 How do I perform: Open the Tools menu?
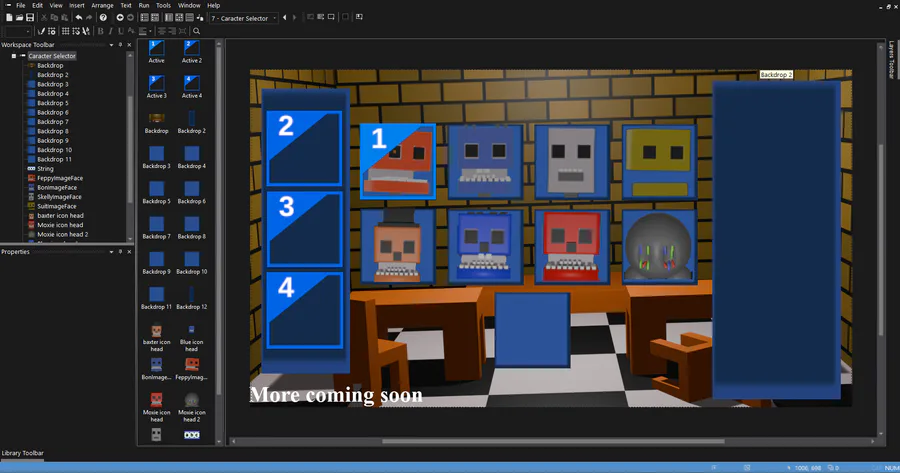[x=164, y=5]
